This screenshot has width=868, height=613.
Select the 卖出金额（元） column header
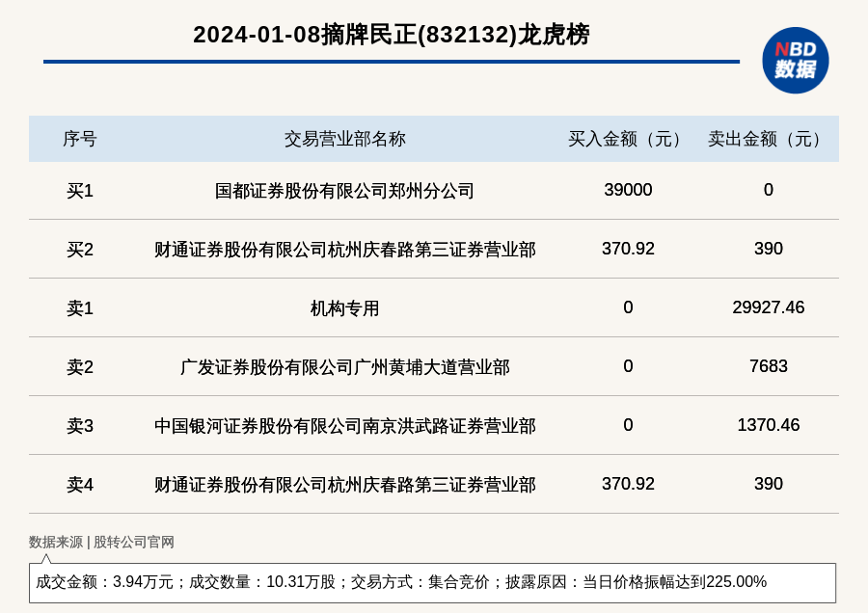pos(769,139)
